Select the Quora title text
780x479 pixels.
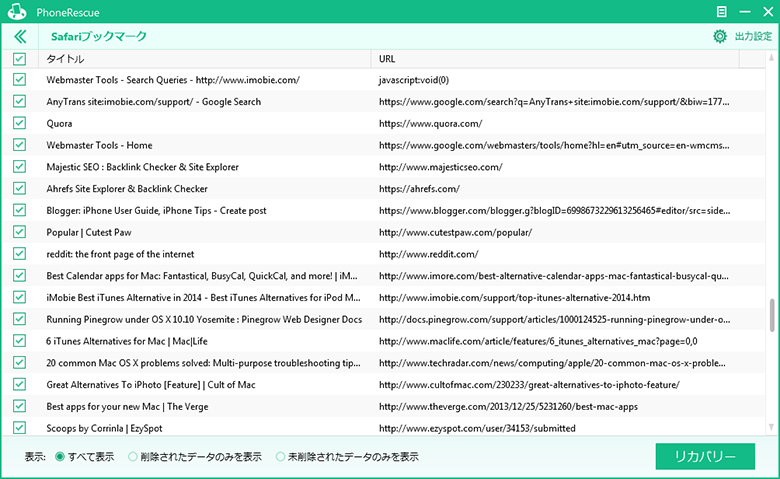coord(59,123)
